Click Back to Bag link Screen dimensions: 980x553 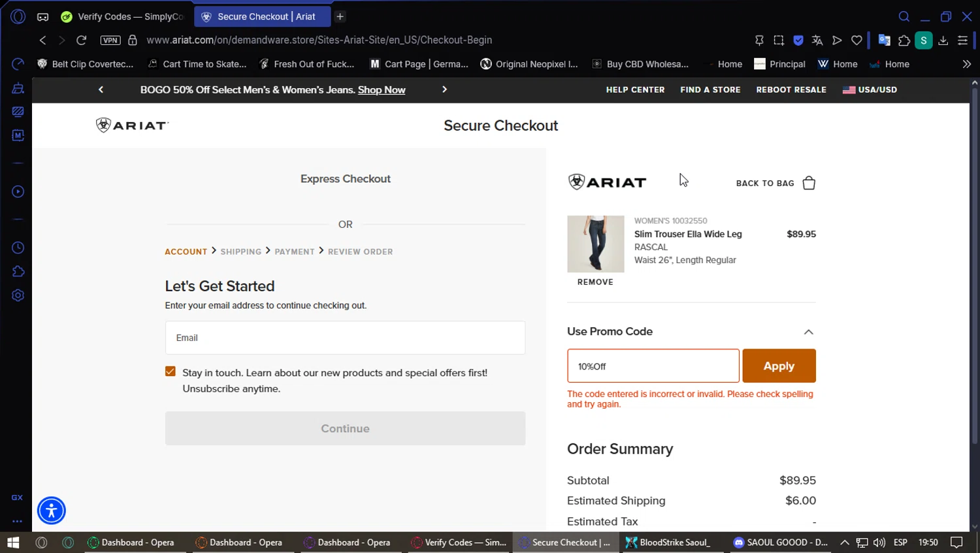[765, 183]
